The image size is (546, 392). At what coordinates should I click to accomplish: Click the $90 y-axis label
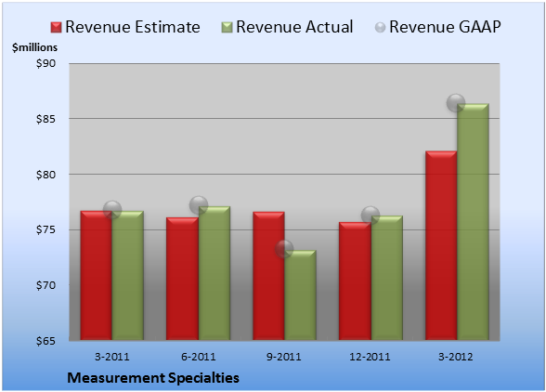46,63
